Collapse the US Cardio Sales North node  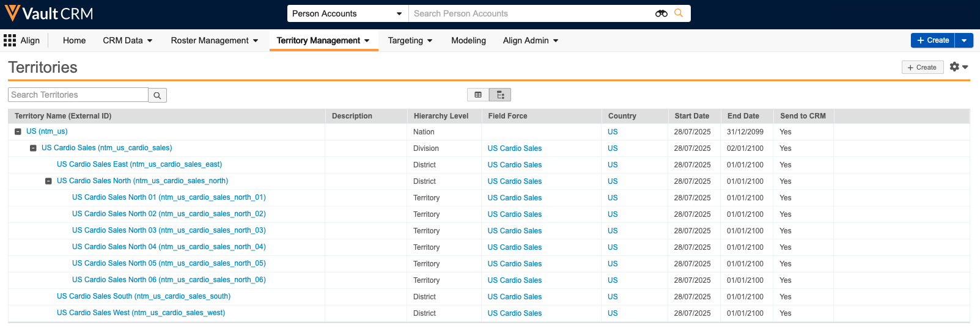point(48,181)
